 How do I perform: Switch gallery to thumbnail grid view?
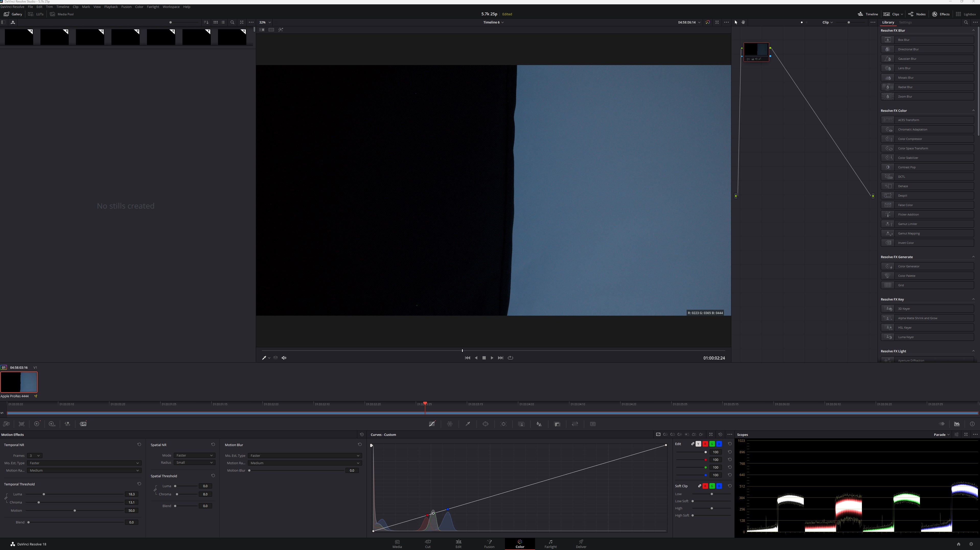[215, 22]
